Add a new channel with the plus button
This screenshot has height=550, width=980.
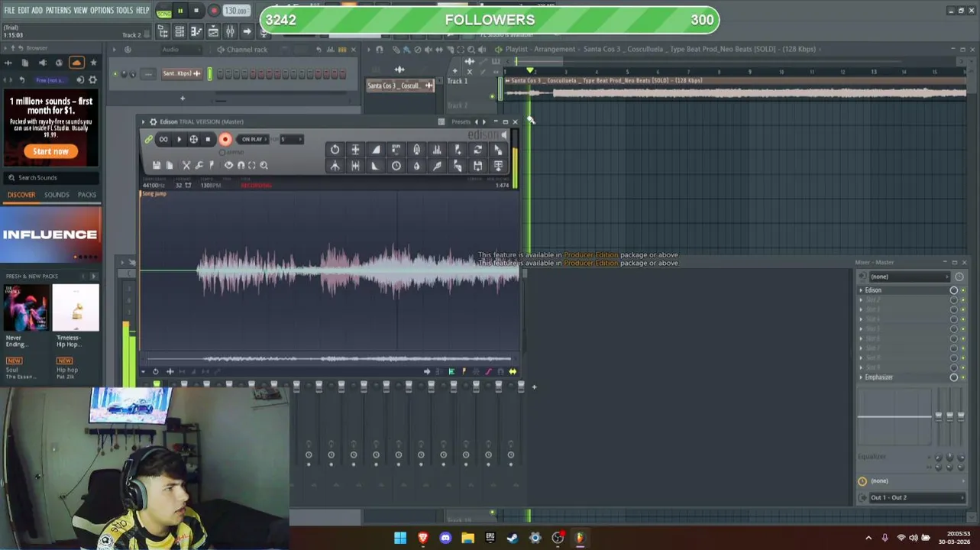[183, 98]
